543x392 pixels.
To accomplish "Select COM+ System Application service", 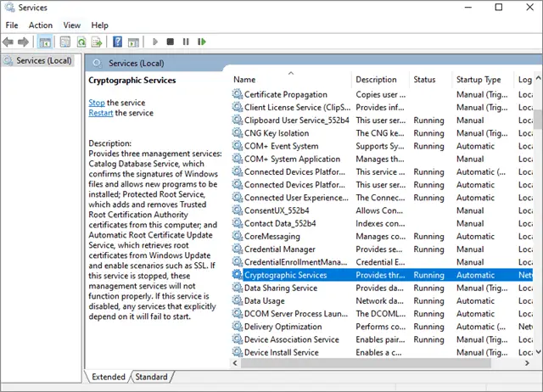I will 383,159.
